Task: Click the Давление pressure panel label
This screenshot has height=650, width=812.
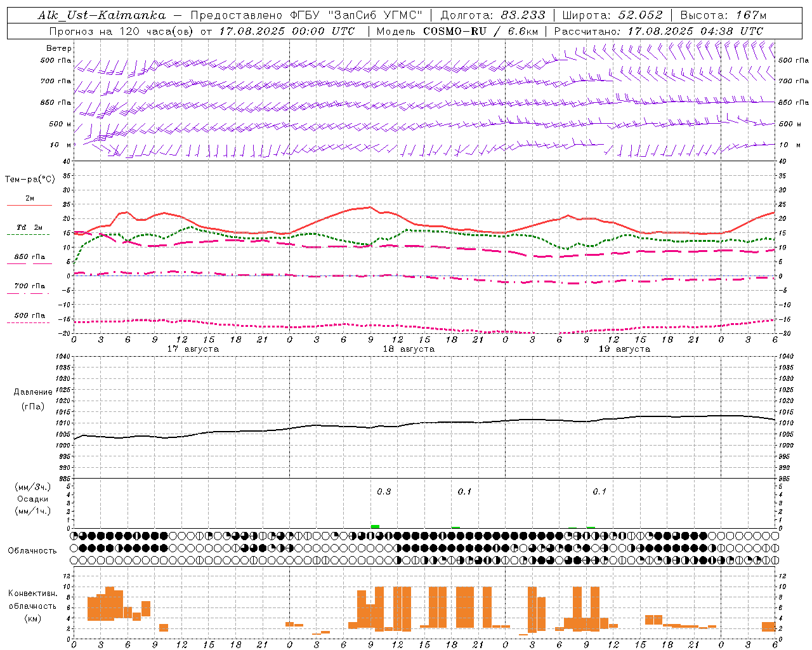Action: [33, 392]
